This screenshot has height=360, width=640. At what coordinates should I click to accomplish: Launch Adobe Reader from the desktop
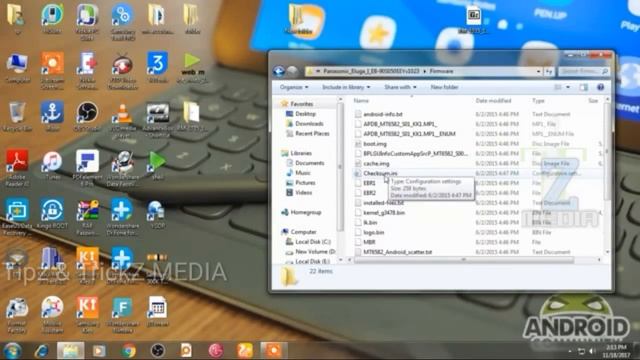tap(17, 167)
